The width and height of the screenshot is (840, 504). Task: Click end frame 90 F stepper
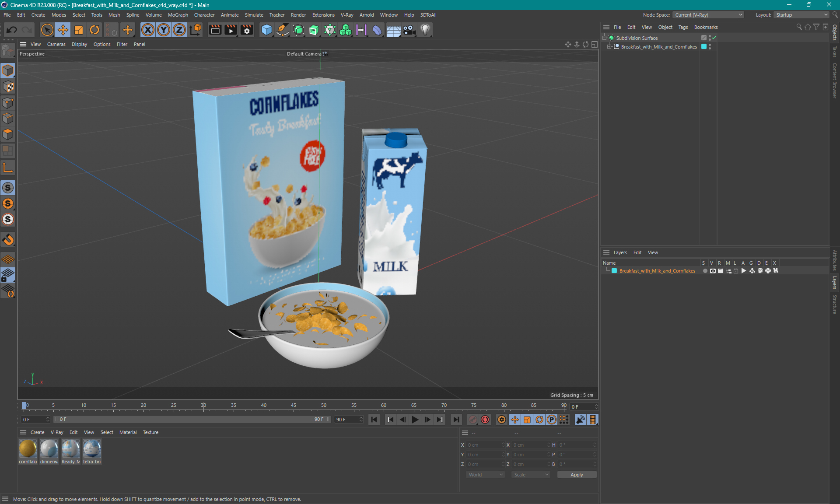pyautogui.click(x=361, y=420)
